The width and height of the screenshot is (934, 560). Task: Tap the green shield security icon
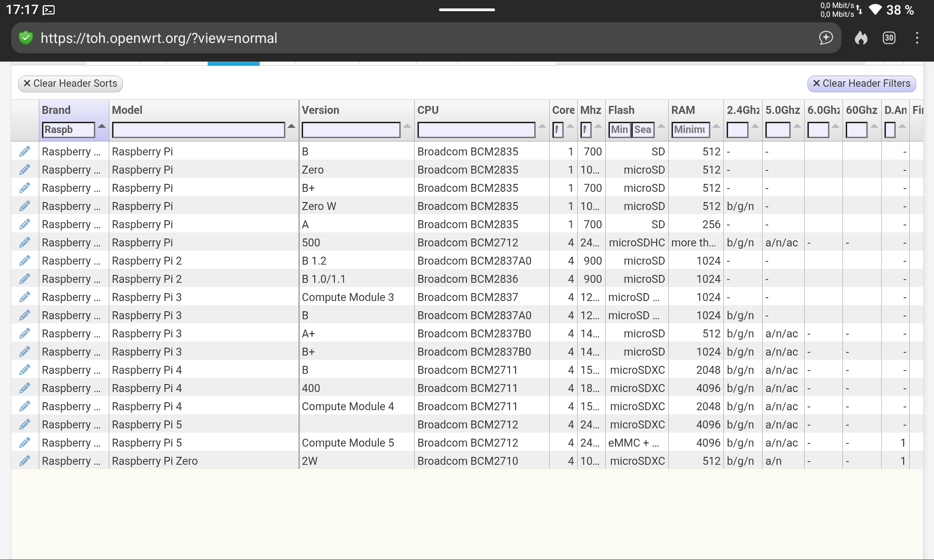pos(26,38)
